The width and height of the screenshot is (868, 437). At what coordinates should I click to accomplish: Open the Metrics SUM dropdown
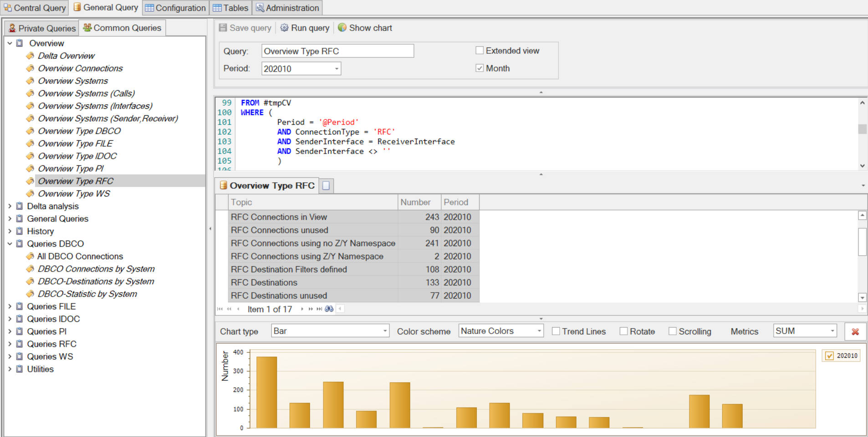832,331
